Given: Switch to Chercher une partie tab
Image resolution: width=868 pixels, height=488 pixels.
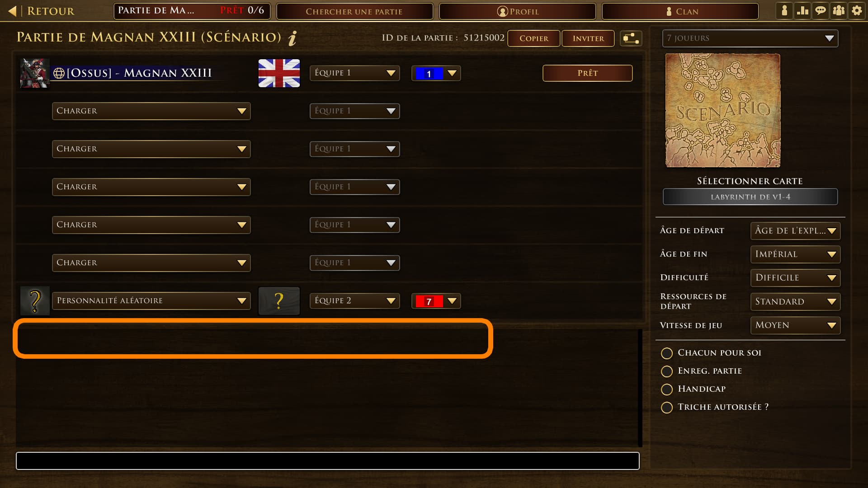Looking at the screenshot, I should click(x=354, y=11).
